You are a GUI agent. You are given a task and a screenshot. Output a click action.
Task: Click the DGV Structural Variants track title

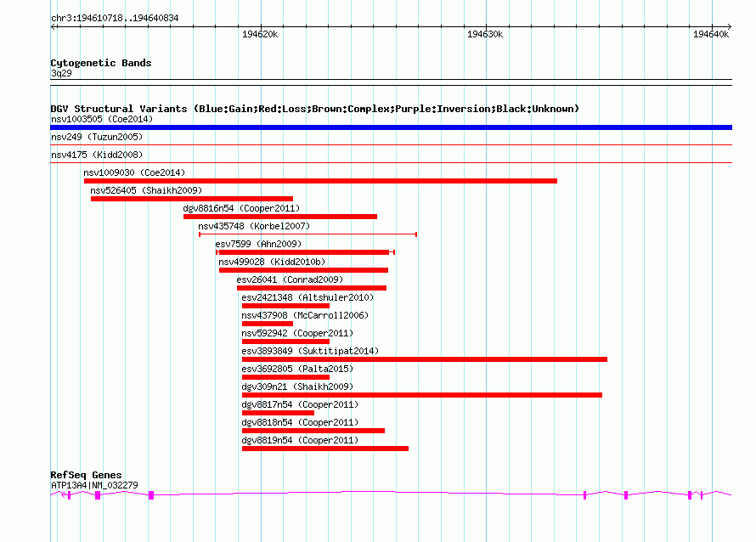(x=314, y=109)
